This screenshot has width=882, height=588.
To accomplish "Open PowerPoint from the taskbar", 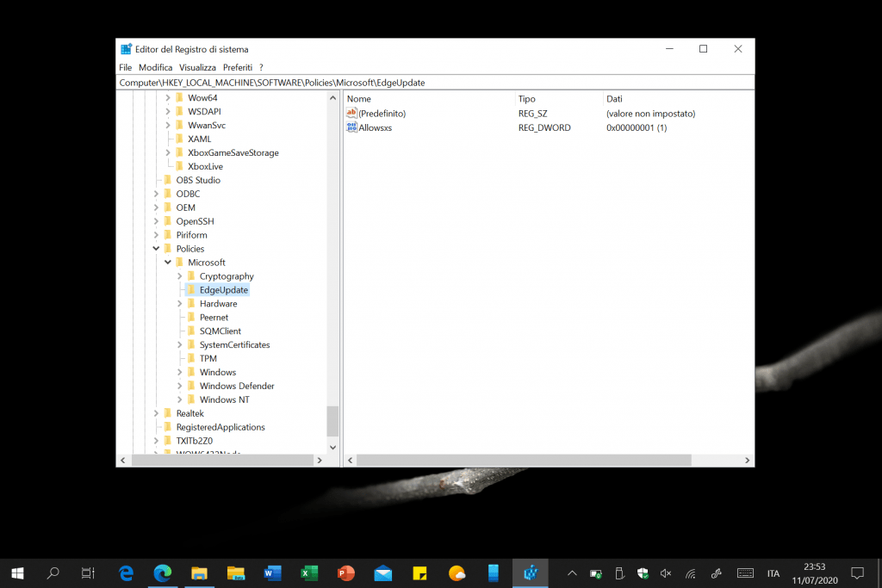I will tap(346, 573).
